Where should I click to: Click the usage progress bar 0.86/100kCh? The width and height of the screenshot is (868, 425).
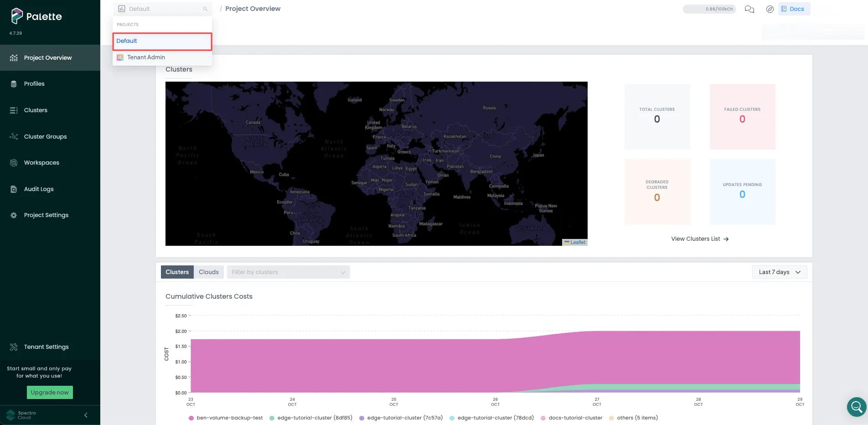click(709, 9)
